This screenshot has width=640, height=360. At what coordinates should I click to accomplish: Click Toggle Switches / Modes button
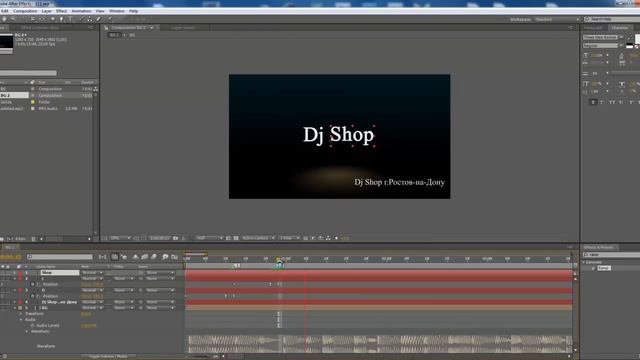tap(107, 357)
